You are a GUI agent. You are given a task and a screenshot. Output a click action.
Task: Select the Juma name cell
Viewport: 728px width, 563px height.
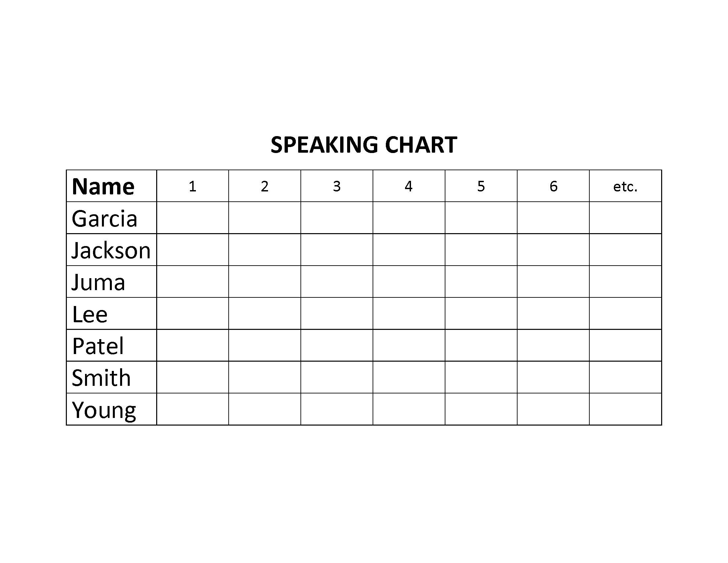click(111, 281)
